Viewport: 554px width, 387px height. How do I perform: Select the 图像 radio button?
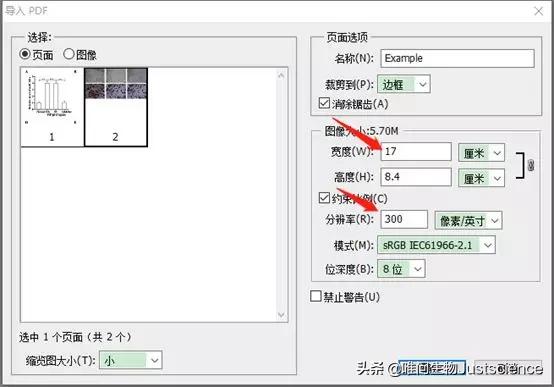point(69,54)
